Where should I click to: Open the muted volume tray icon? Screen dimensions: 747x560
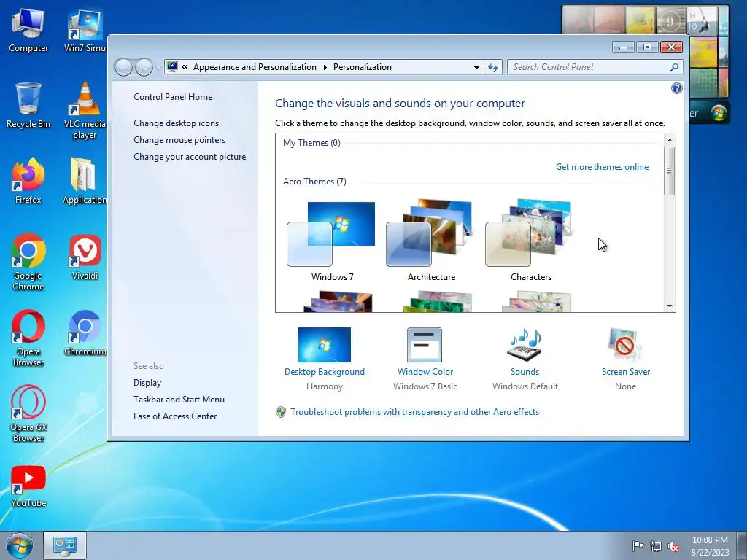click(673, 546)
